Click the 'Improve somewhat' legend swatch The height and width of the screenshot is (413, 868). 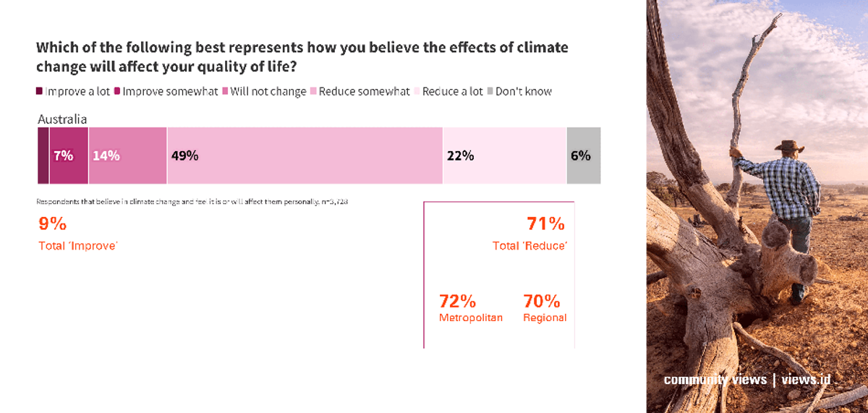[117, 91]
